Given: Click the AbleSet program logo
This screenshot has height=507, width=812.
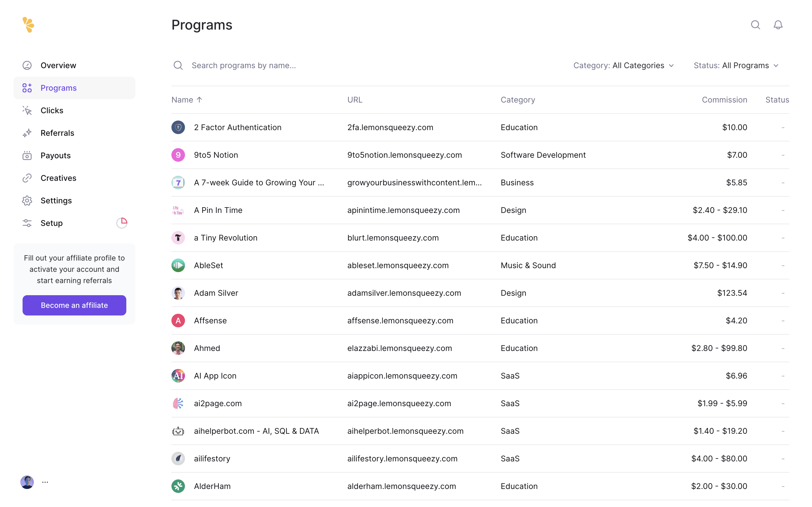Looking at the screenshot, I should click(x=178, y=265).
